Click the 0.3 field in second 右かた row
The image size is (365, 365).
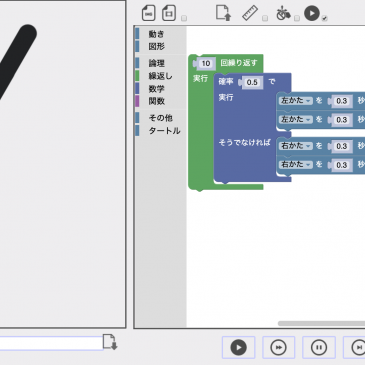coord(342,165)
